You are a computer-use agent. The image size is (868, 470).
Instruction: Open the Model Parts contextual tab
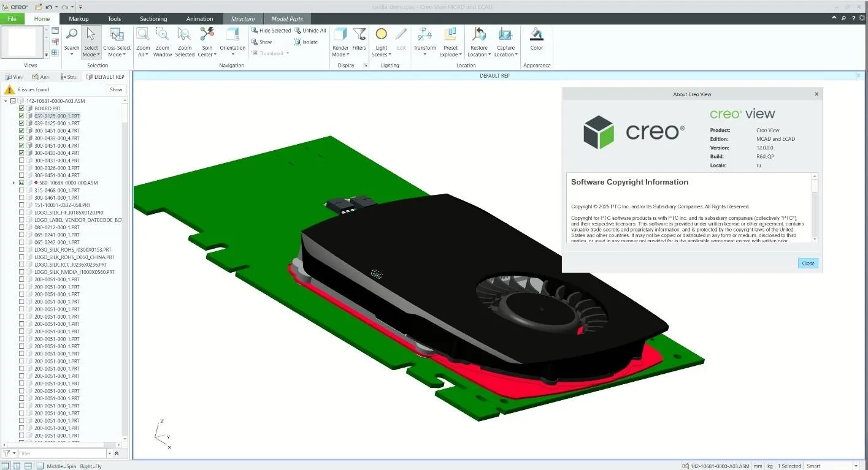click(x=287, y=19)
